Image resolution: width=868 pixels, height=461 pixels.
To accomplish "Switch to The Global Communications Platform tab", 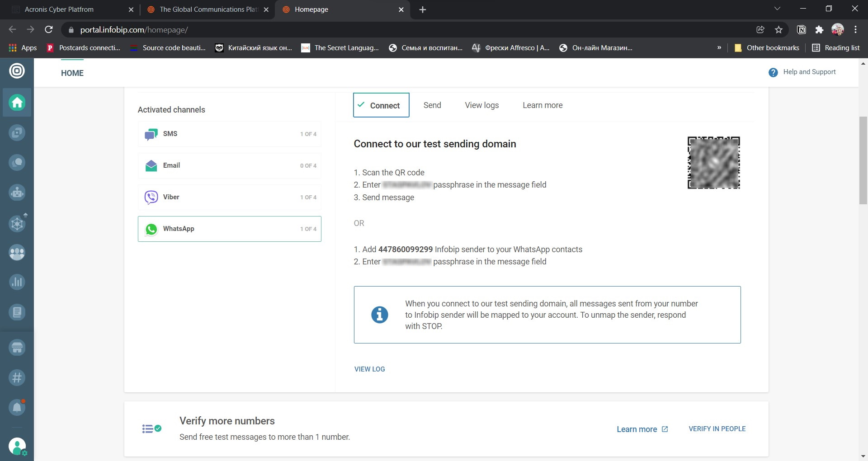I will coord(208,9).
